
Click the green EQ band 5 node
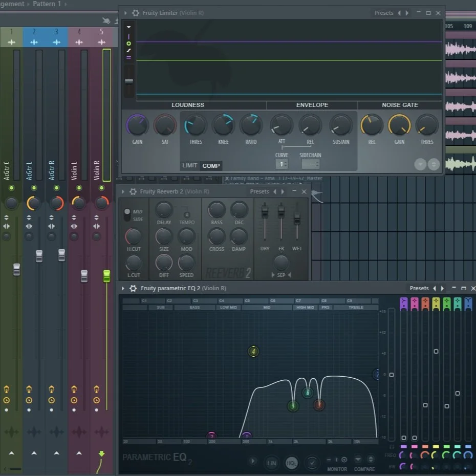point(293,406)
